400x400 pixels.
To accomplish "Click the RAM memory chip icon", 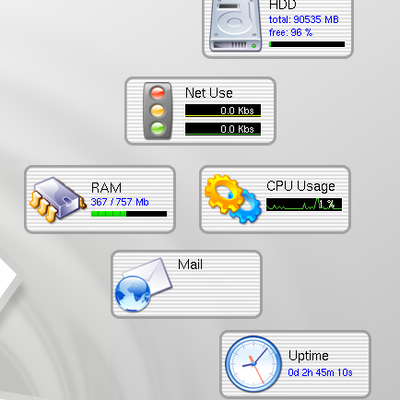I will tap(58, 199).
